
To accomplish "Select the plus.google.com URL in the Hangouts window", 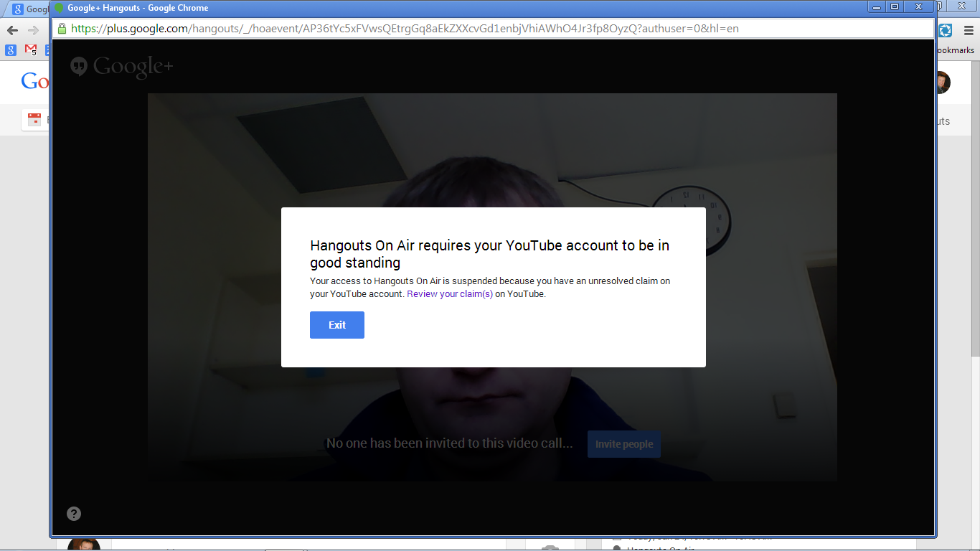I will click(405, 29).
